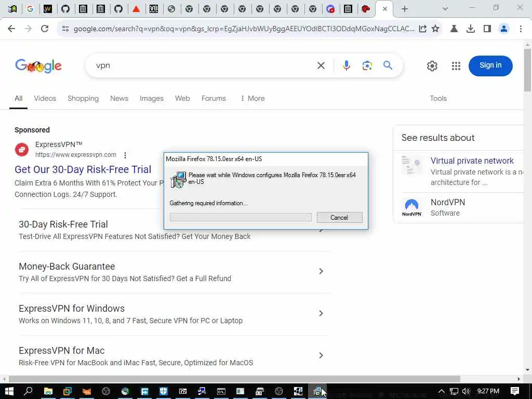Screen dimensions: 532x399
Task: Close the current browser tab
Action: point(385,9)
